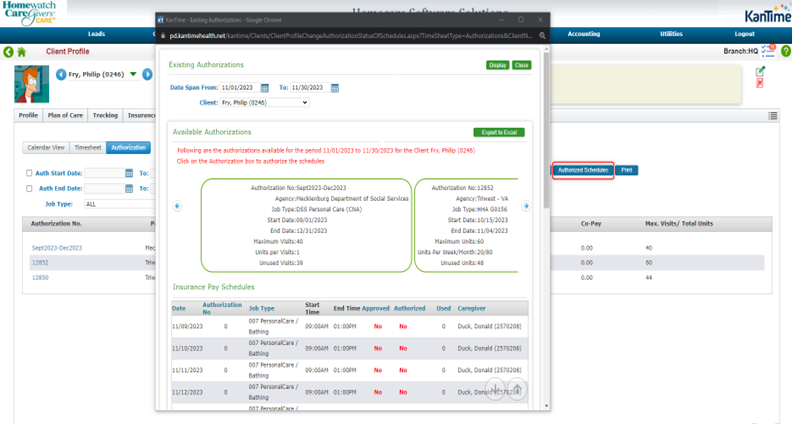
Task: Open the Job Type dropdown
Action: (x=118, y=203)
